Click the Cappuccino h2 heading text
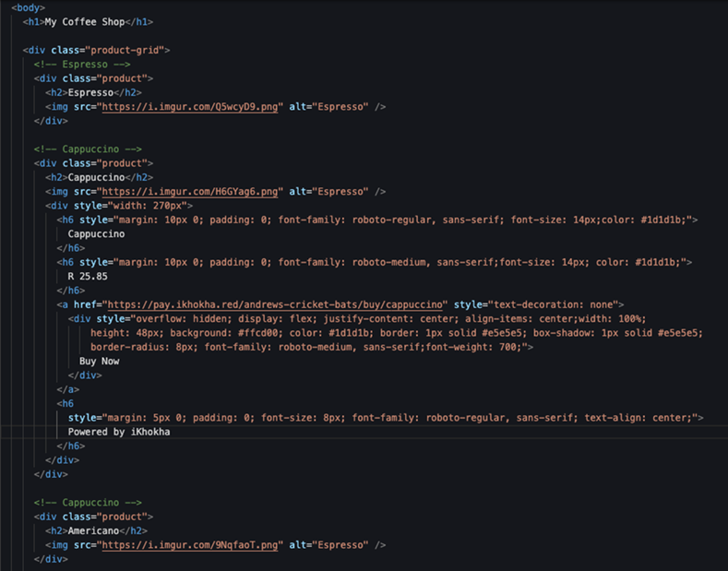This screenshot has width=728, height=571. click(98, 178)
